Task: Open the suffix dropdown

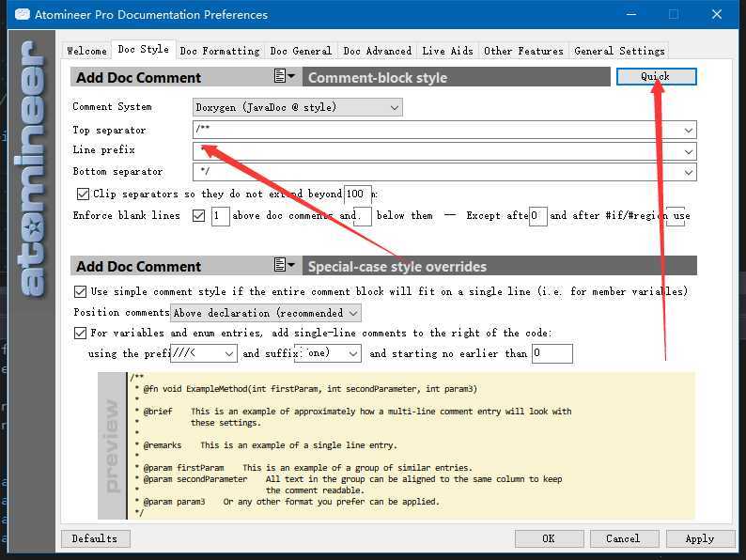Action: (328, 353)
